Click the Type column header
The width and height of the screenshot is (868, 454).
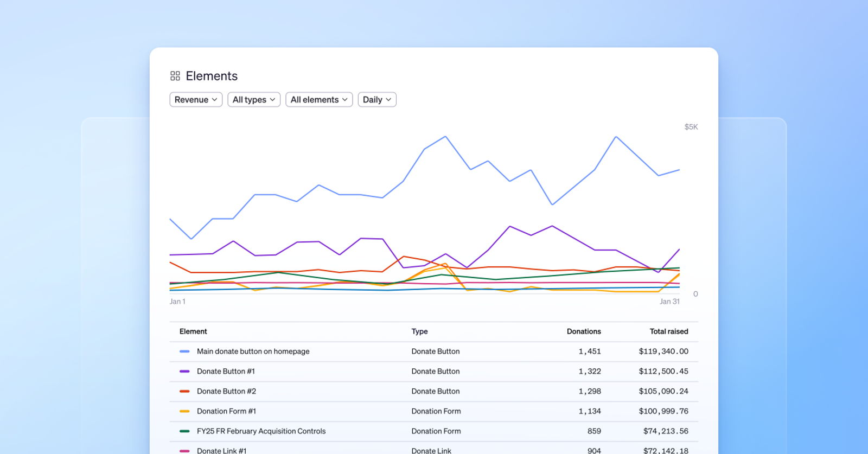click(x=419, y=331)
